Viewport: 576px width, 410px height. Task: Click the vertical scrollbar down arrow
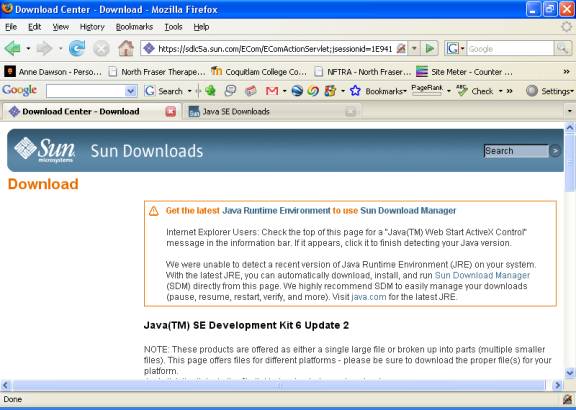(x=570, y=373)
